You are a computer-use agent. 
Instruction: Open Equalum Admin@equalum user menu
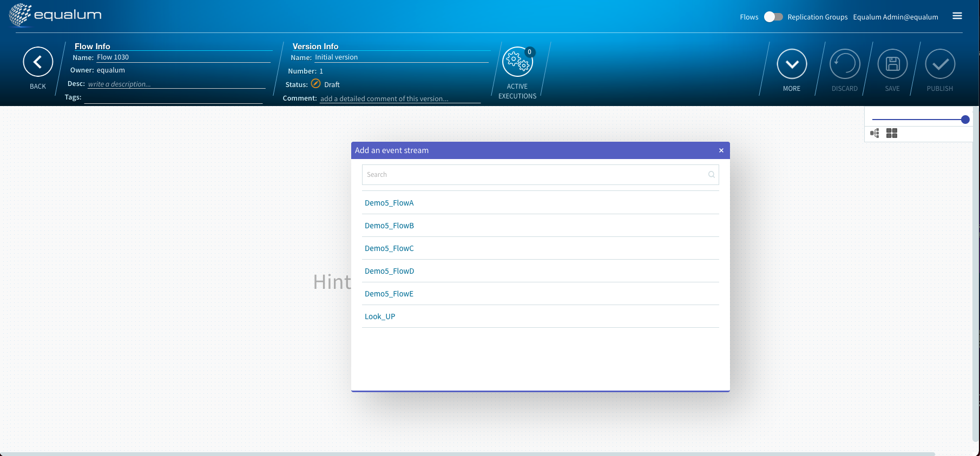pos(896,17)
